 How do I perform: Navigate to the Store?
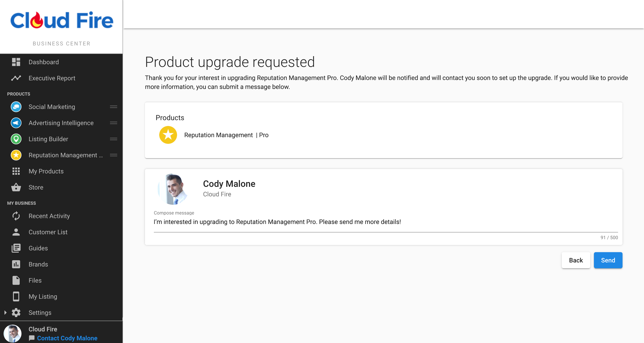[x=61, y=187]
